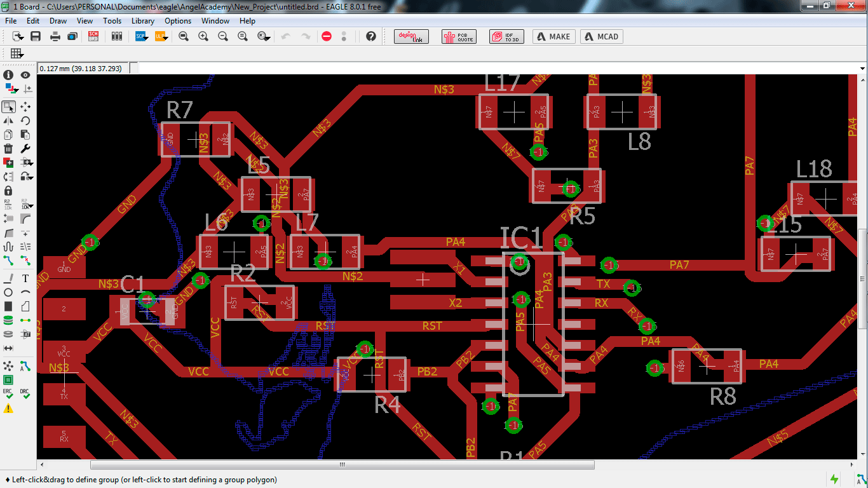
Task: Open the View menu
Action: point(85,21)
